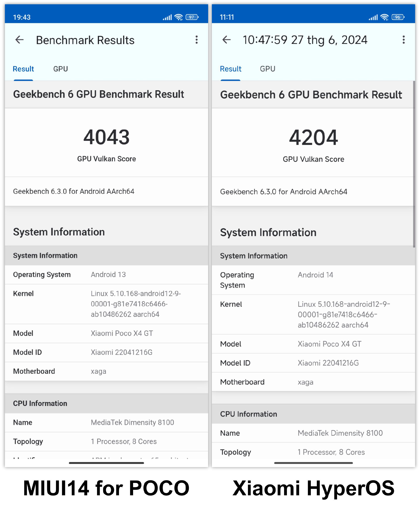The width and height of the screenshot is (420, 507).
Task: Tap the 10:47:59 27 thg 6, 2024 title
Action: pos(305,40)
